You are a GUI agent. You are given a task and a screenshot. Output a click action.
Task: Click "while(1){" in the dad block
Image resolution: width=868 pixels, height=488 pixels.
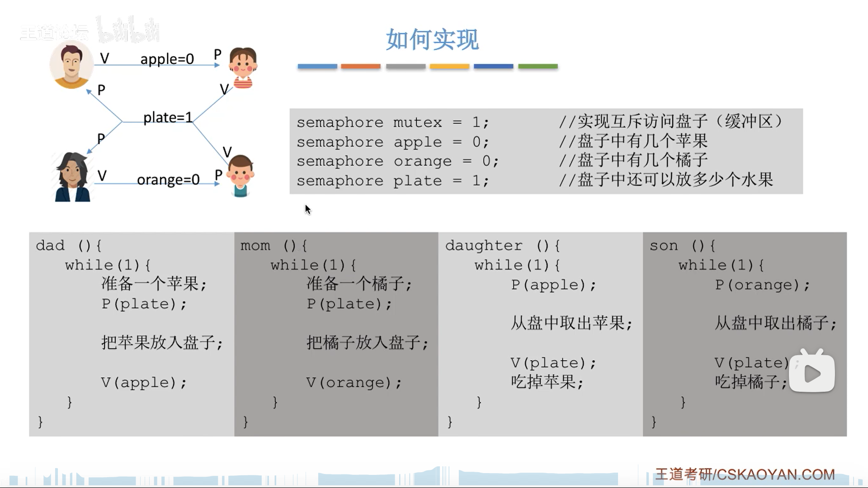coord(108,265)
